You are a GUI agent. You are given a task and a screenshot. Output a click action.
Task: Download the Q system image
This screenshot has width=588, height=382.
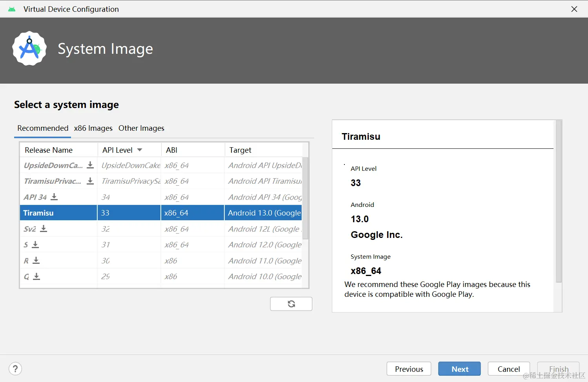click(x=36, y=276)
